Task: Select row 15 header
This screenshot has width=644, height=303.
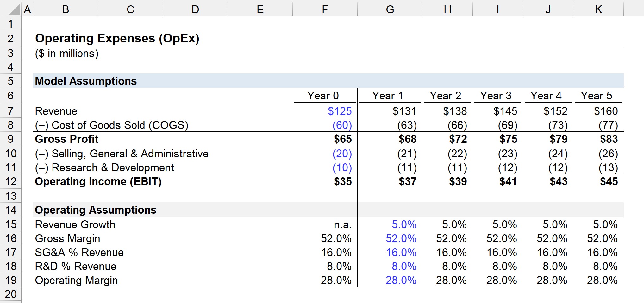Action: [x=10, y=224]
